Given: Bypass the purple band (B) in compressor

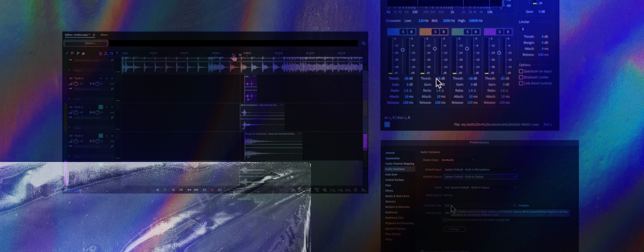Looking at the screenshot, I should [508, 32].
